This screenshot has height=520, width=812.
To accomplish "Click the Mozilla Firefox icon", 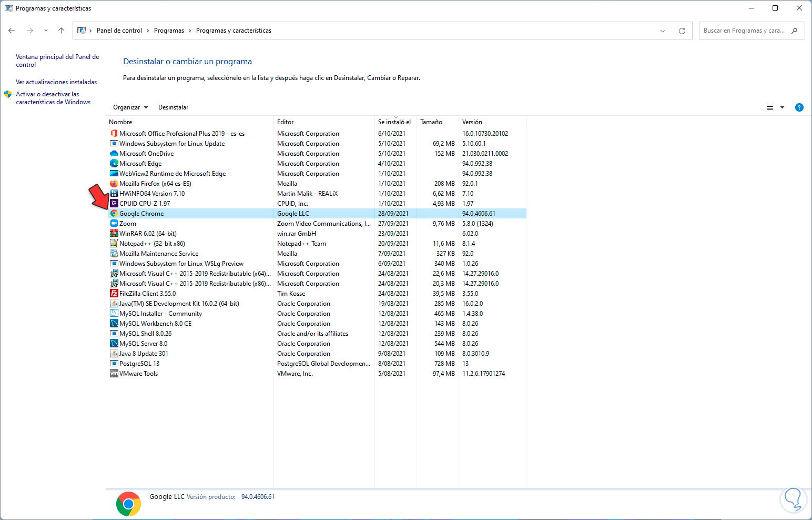I will pyautogui.click(x=114, y=184).
